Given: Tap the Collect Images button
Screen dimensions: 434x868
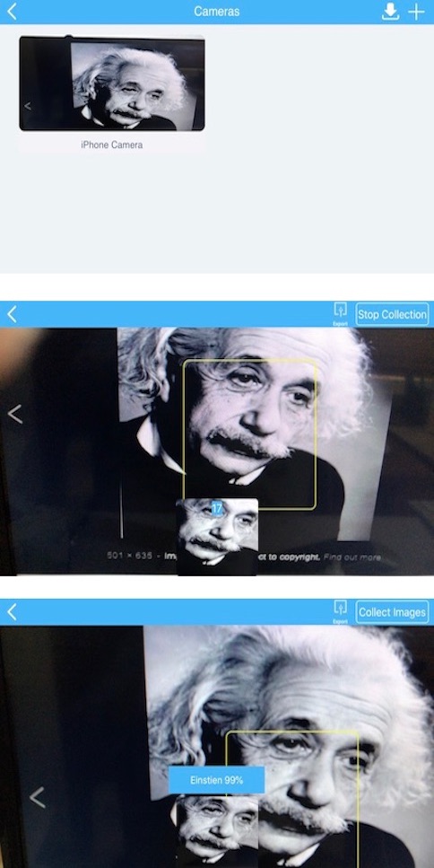Looking at the screenshot, I should click(x=392, y=612).
